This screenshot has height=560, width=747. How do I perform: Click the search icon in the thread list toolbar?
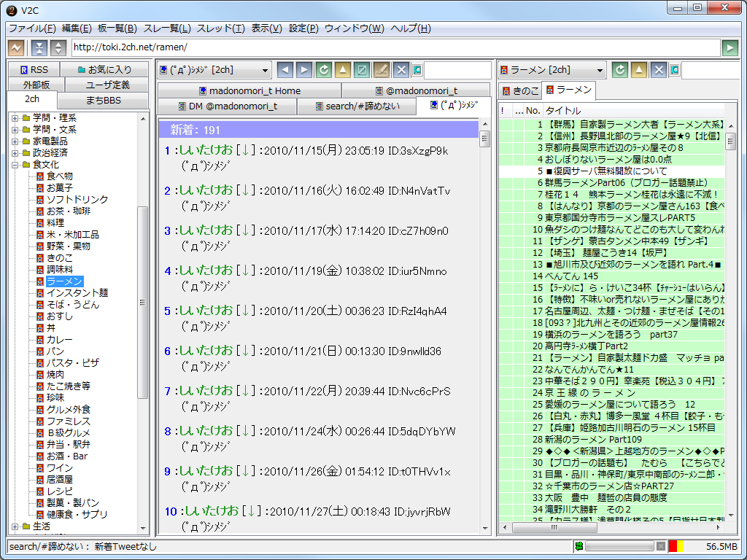(x=675, y=70)
